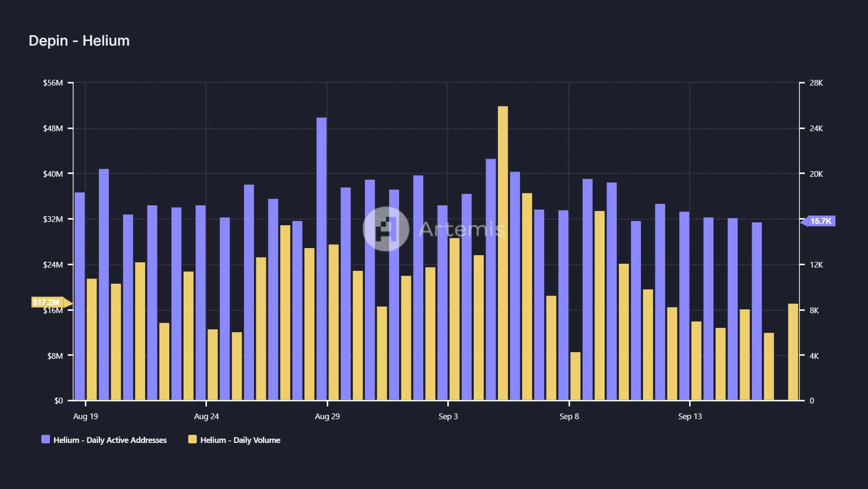The image size is (868, 489).
Task: Click the "$0" volume axis label
Action: (58, 401)
